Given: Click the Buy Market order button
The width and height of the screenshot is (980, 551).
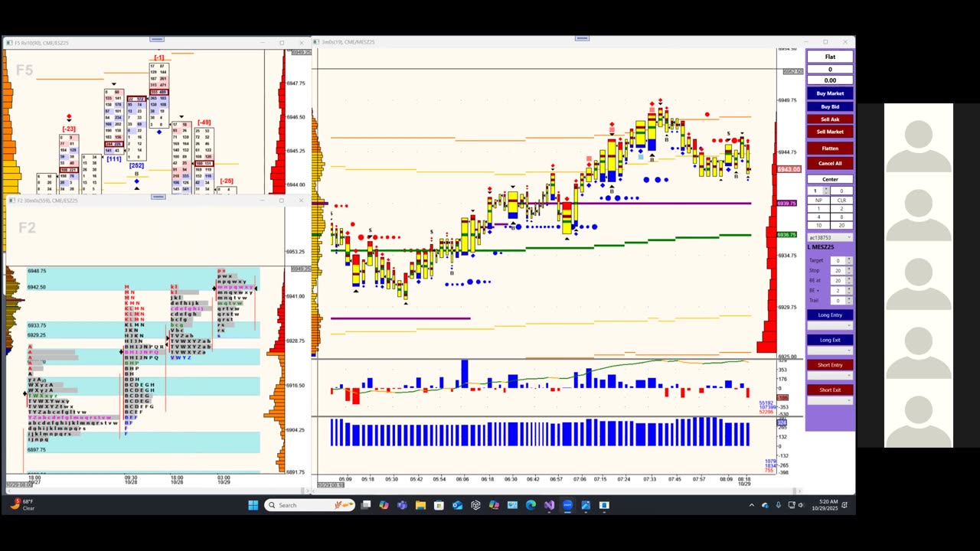Looking at the screenshot, I should [830, 93].
